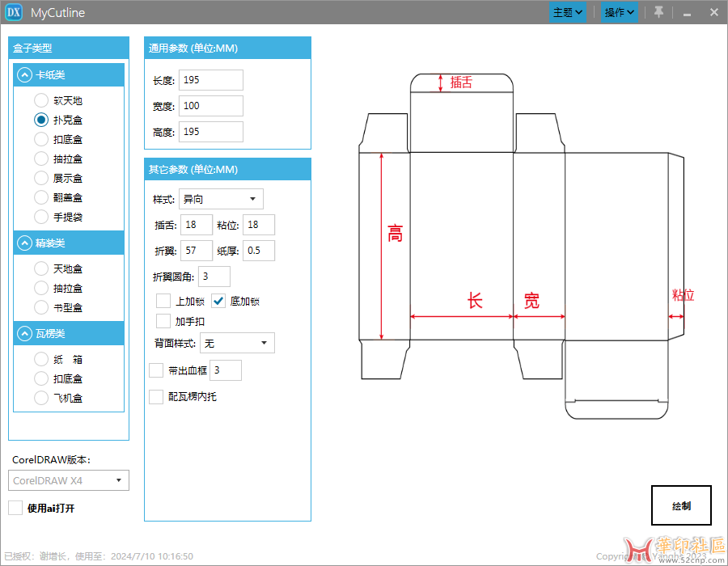This screenshot has height=566, width=728.
Task: Click the pin window icon
Action: [658, 12]
